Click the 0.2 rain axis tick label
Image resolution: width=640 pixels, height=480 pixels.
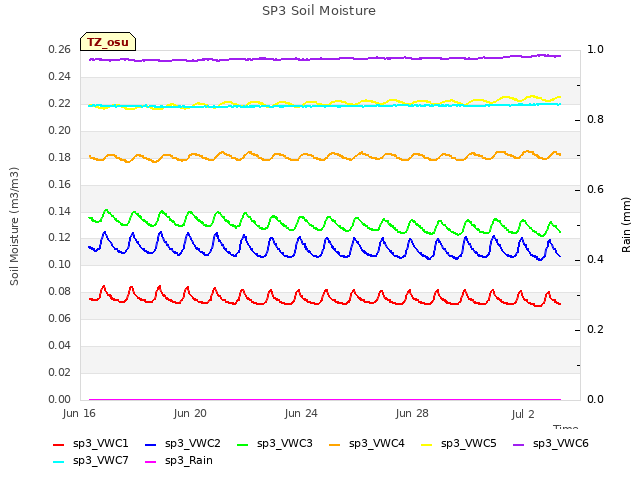595,329
